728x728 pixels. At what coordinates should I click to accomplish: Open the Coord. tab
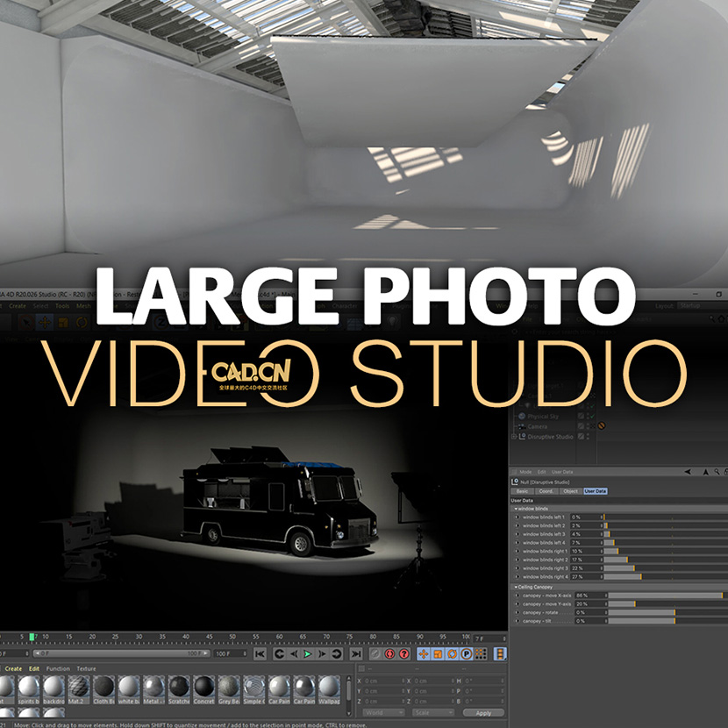pos(546,491)
